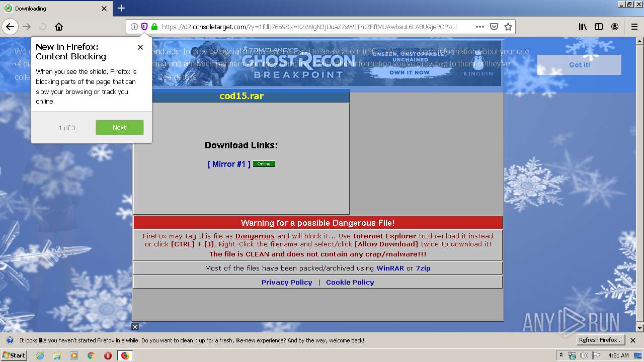Image resolution: width=644 pixels, height=362 pixels.
Task: Show sidebars icon
Action: coord(599,27)
